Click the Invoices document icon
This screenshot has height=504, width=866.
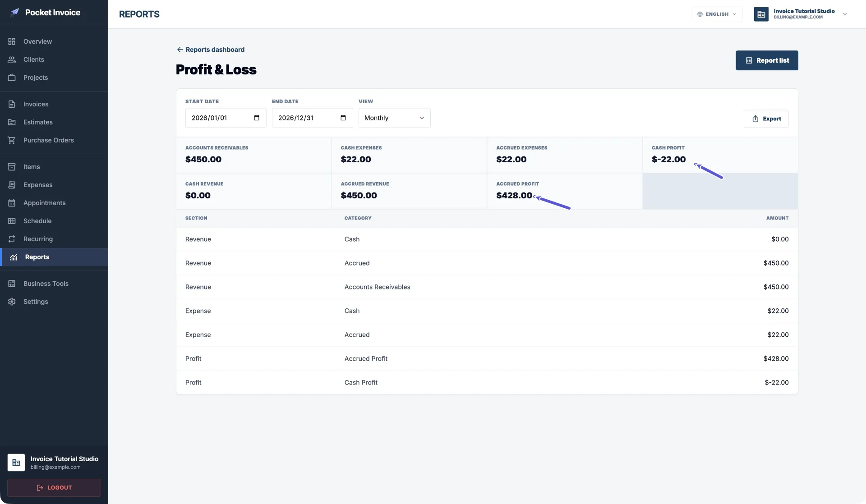[x=12, y=104]
